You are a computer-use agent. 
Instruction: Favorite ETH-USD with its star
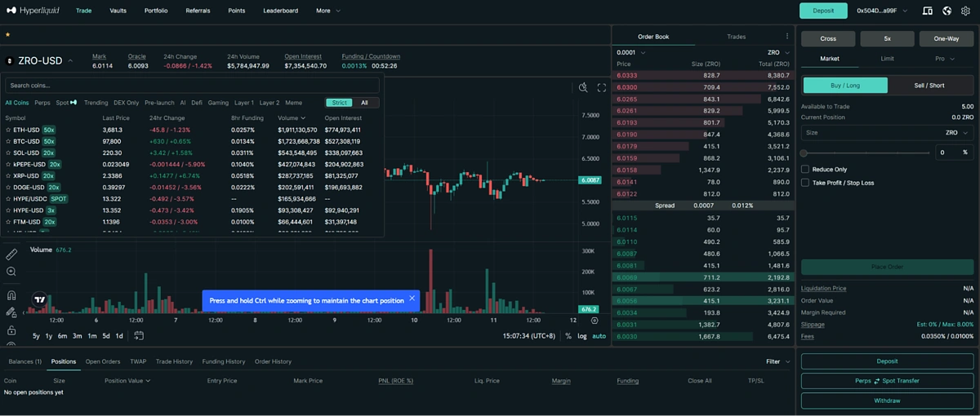8,130
